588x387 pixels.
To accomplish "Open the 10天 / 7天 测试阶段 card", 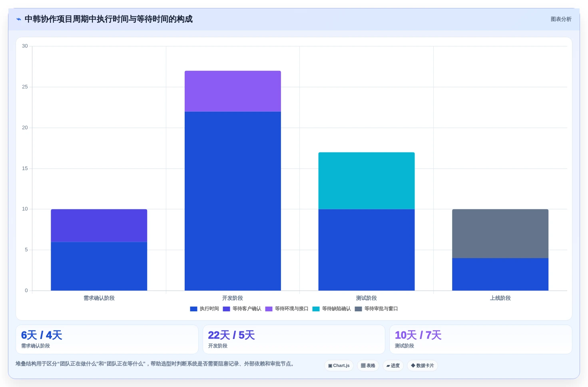I will click(x=481, y=339).
